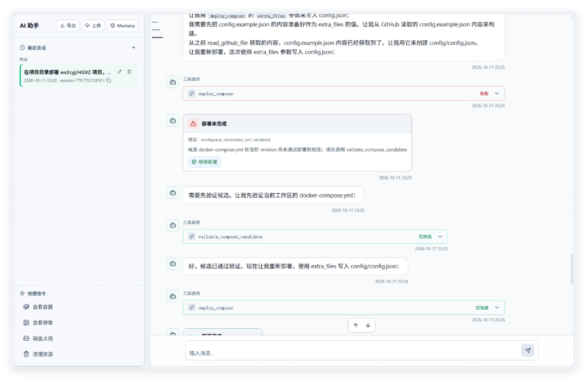The height and width of the screenshot is (380, 588).
Task: Click the 继续处理 continue button
Action: click(204, 162)
